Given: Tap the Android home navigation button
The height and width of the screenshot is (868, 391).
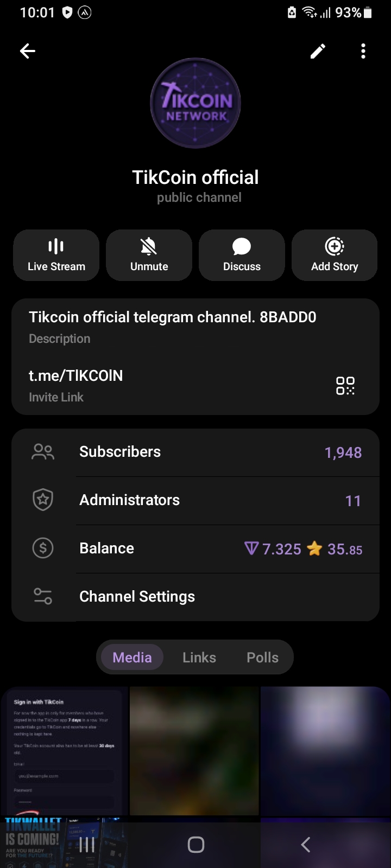Looking at the screenshot, I should 195,845.
